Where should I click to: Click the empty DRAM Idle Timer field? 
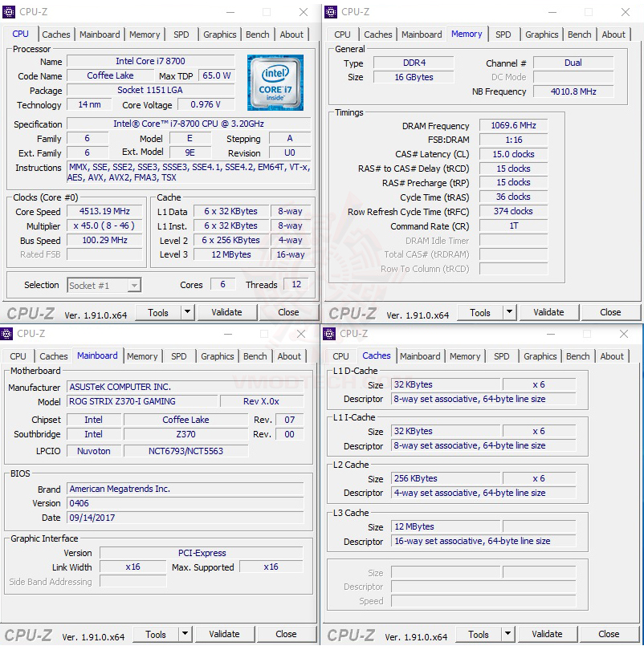(x=513, y=240)
